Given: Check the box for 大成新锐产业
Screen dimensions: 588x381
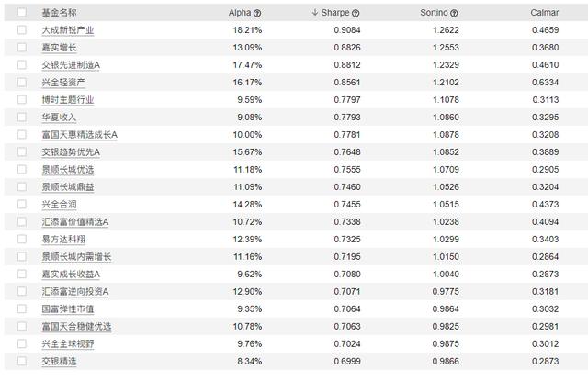Looking at the screenshot, I should tap(22, 29).
